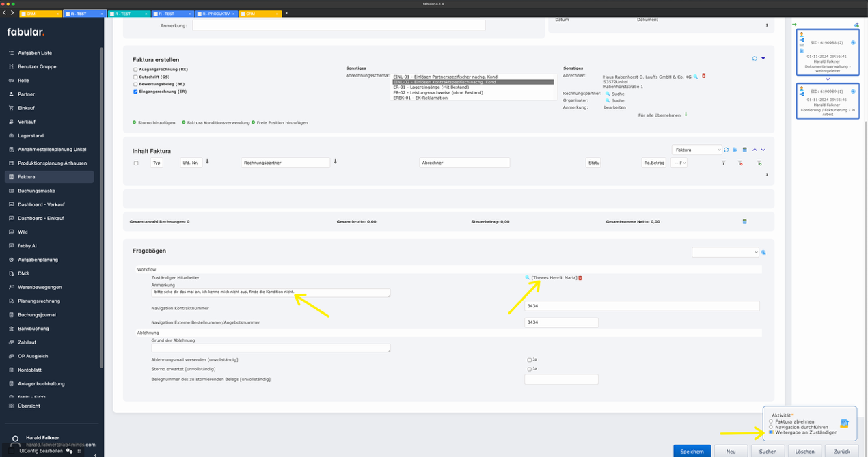This screenshot has height=457, width=868.
Task: Open Buchungsmaske in the sidebar
Action: 36,191
